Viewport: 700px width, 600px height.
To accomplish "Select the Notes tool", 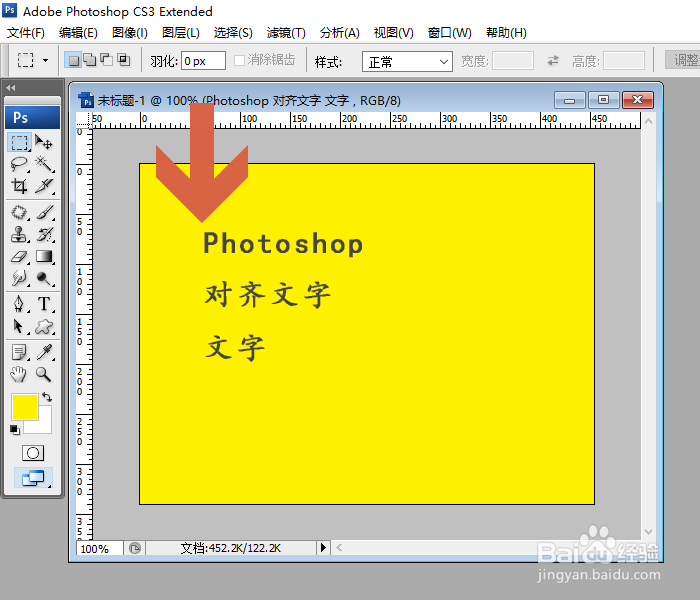I will [x=19, y=352].
